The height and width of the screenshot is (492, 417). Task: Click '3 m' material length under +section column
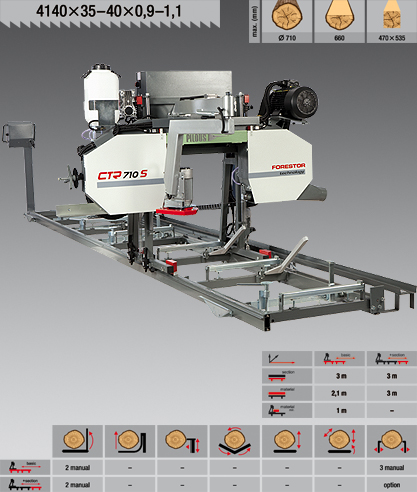coord(392,393)
